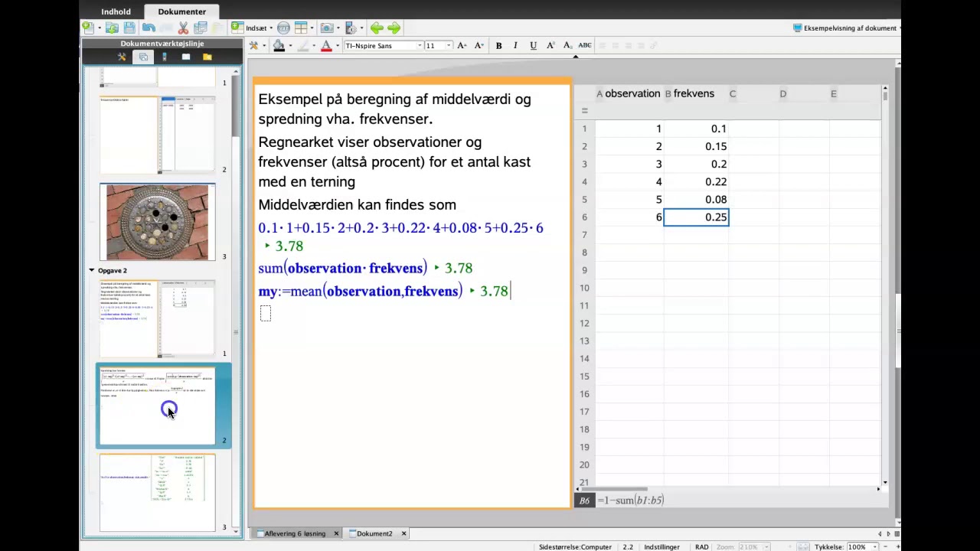Create a new document from the toolbar
This screenshot has height=551, width=980.
(x=88, y=28)
